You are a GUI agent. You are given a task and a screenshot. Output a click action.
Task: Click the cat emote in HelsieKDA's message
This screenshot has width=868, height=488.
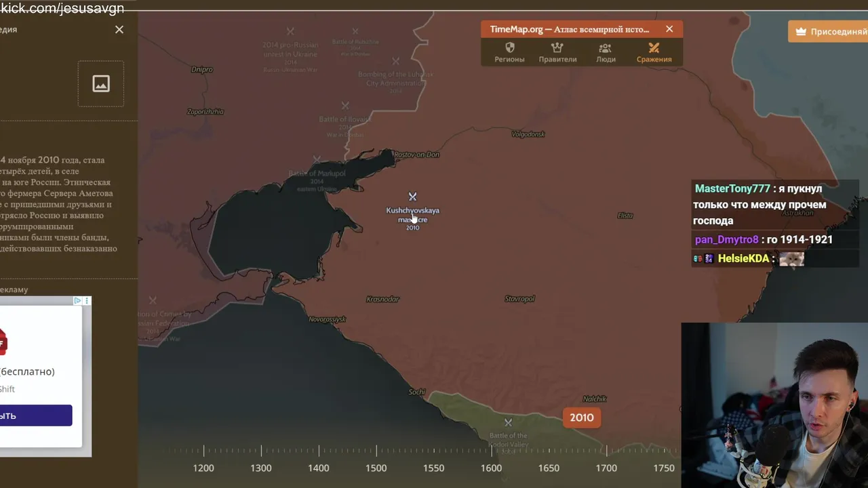pos(791,258)
